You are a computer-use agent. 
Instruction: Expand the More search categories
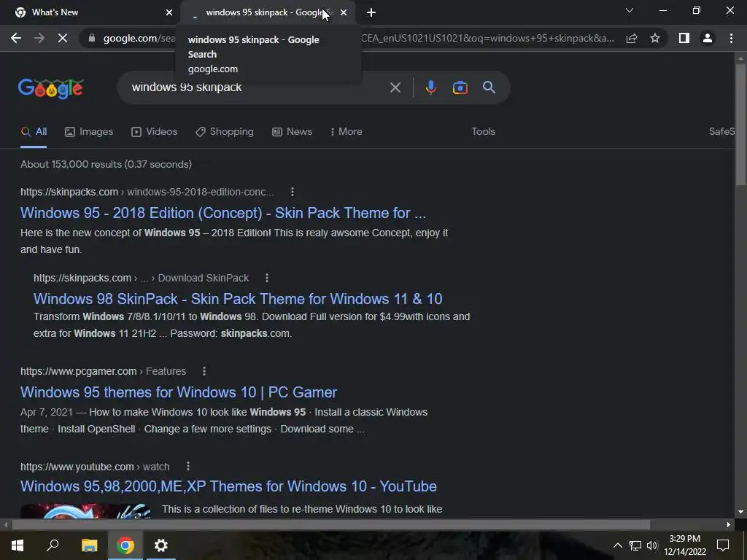[347, 132]
